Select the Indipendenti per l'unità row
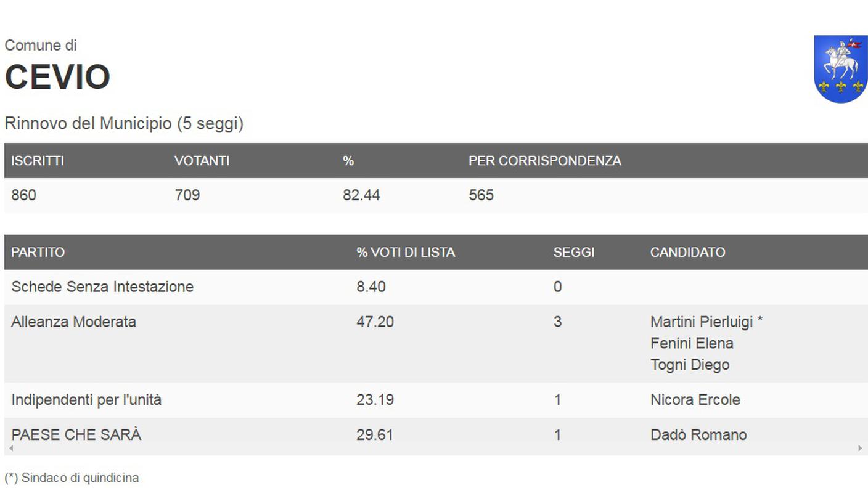 tap(436, 400)
